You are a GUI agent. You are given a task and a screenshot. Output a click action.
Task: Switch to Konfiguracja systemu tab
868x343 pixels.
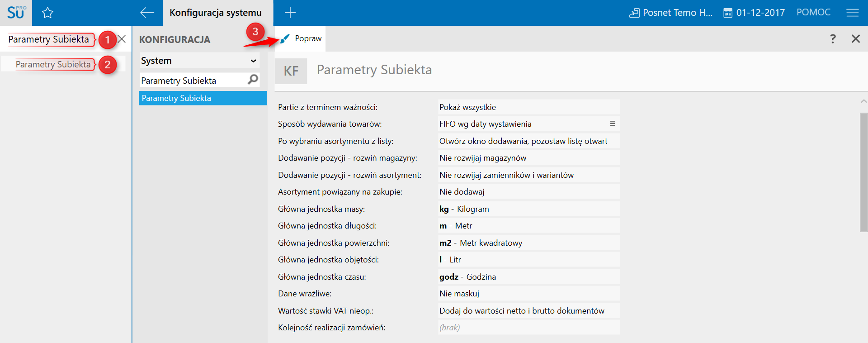(x=216, y=13)
